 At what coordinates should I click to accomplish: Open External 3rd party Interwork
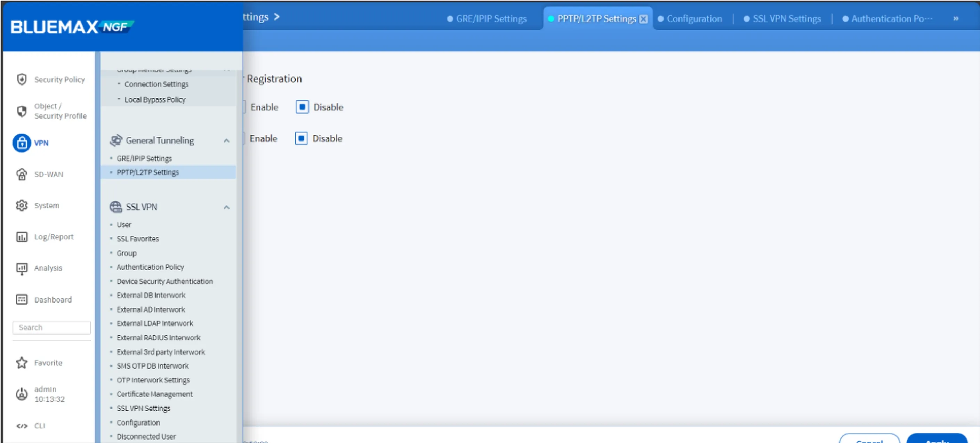(161, 352)
